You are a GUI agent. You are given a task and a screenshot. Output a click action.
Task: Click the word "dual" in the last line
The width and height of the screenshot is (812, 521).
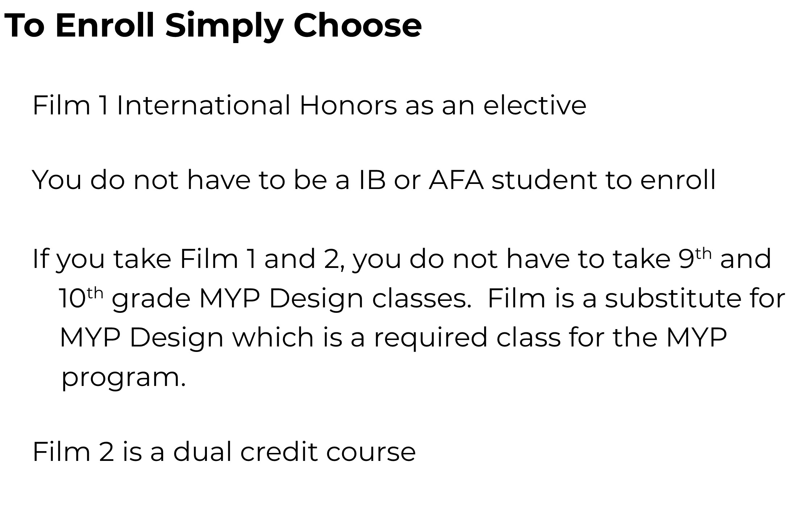click(x=202, y=452)
